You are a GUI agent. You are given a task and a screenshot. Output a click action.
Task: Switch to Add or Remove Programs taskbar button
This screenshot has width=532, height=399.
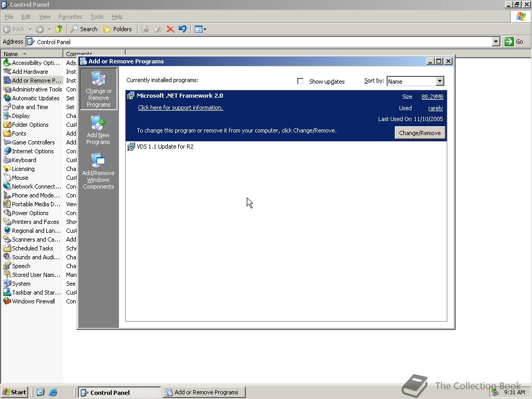204,392
